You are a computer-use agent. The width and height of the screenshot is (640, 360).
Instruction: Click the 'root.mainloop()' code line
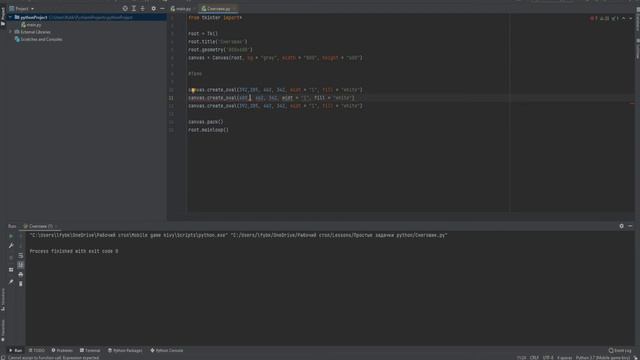[209, 130]
